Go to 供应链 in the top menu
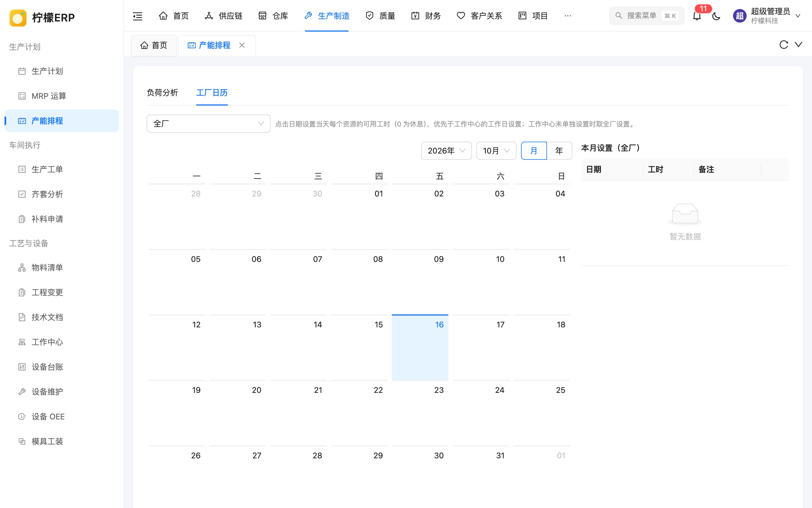 (x=224, y=16)
